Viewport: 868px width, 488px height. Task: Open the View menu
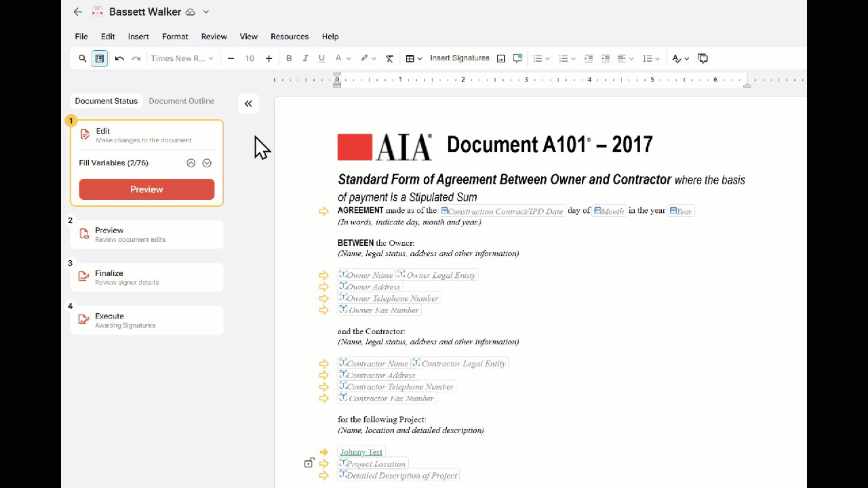click(x=249, y=37)
